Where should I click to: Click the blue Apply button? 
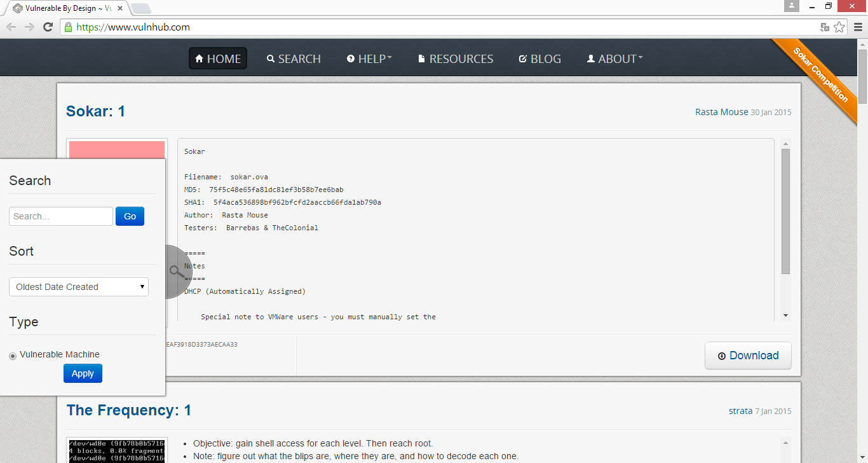(83, 373)
